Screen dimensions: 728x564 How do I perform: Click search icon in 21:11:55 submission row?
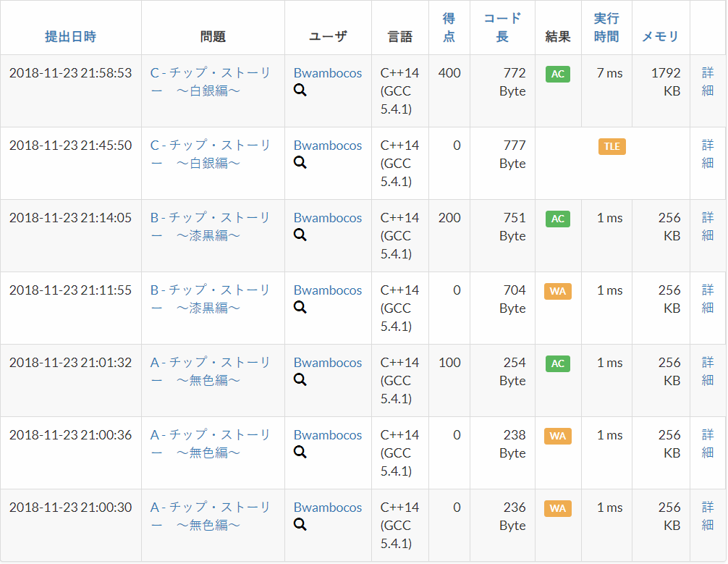[x=300, y=308]
